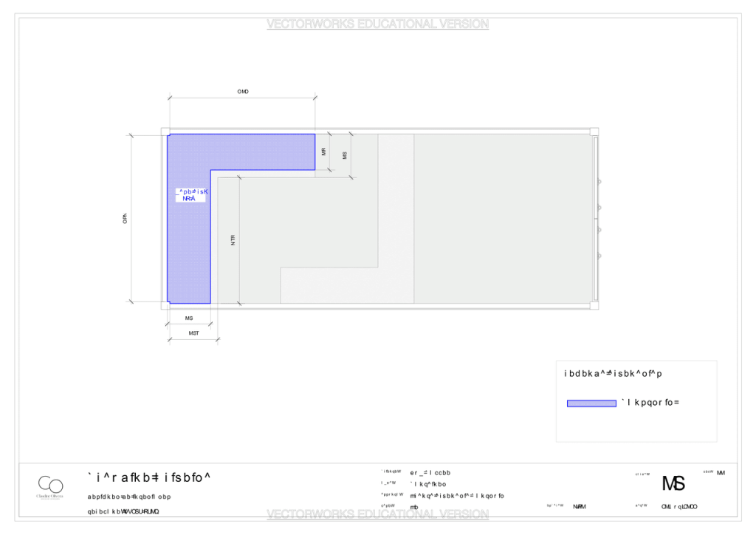
Task: Select the OMO dimension above the plan
Action: [x=243, y=91]
